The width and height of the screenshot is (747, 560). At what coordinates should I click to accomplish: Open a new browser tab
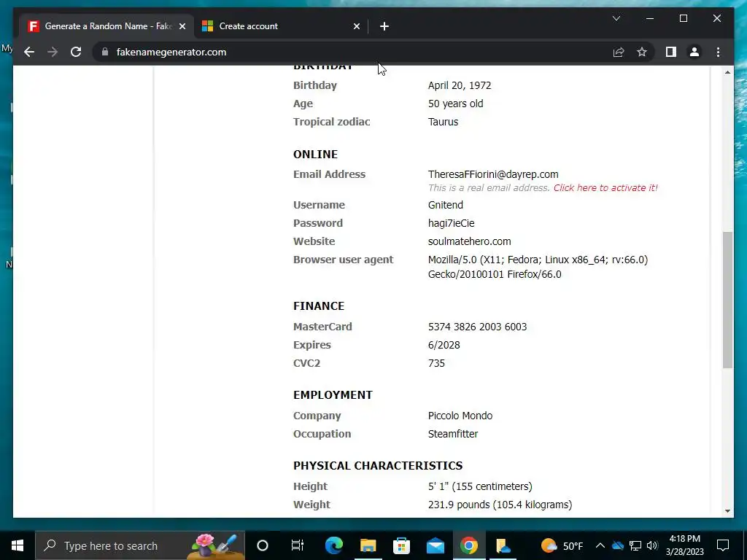(x=384, y=26)
